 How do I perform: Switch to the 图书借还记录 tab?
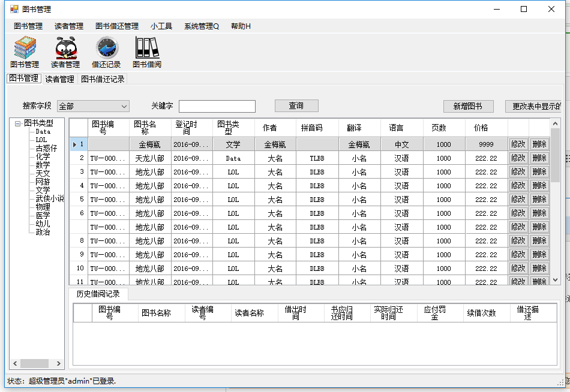[103, 79]
